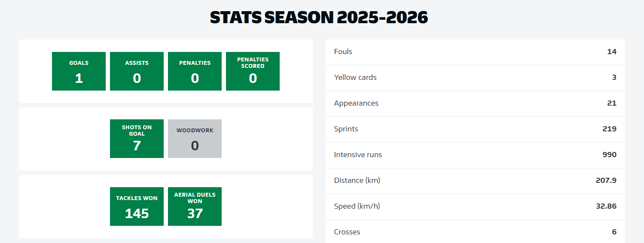Select the Crosses row label
The height and width of the screenshot is (243, 644).
coord(347,232)
